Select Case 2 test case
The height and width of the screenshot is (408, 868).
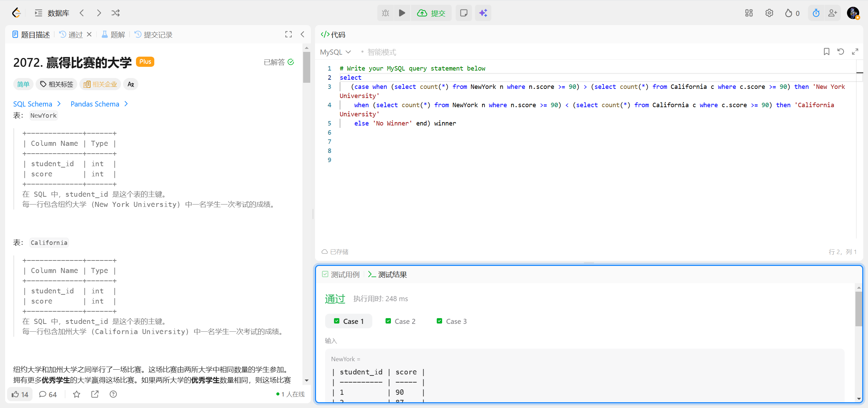(400, 321)
